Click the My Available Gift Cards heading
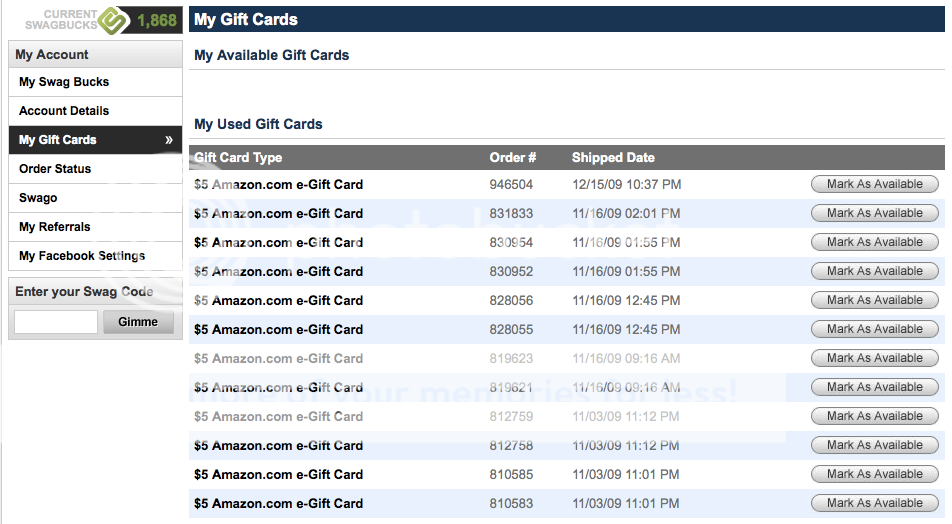The width and height of the screenshot is (952, 524). click(271, 55)
